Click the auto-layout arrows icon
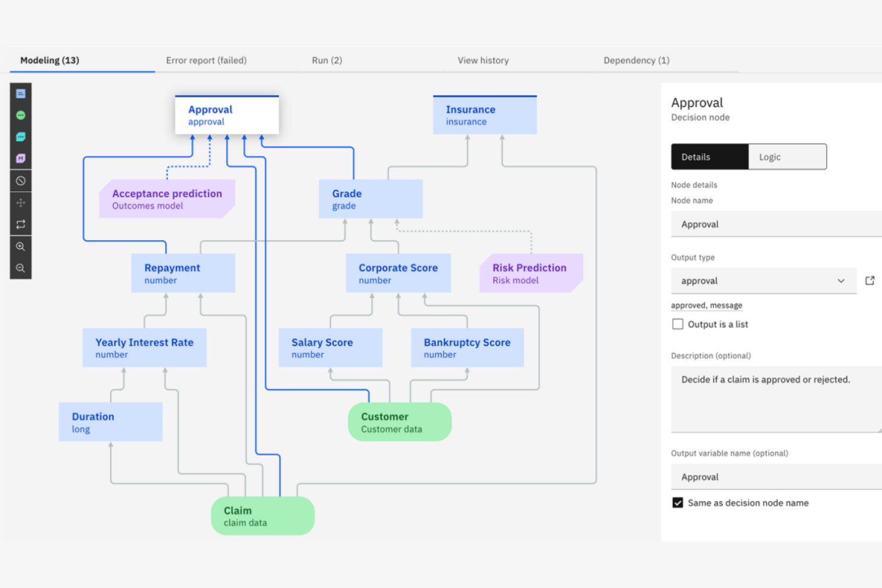The width and height of the screenshot is (882, 588). pyautogui.click(x=21, y=225)
